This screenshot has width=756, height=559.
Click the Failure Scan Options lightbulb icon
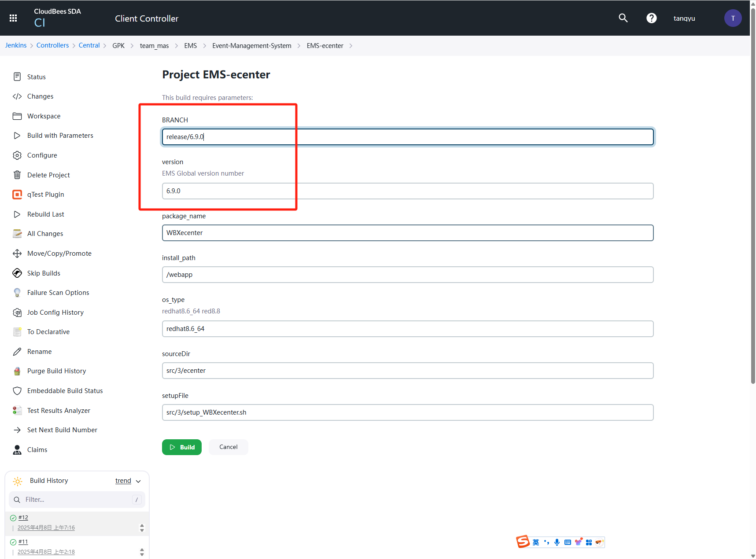tap(17, 293)
